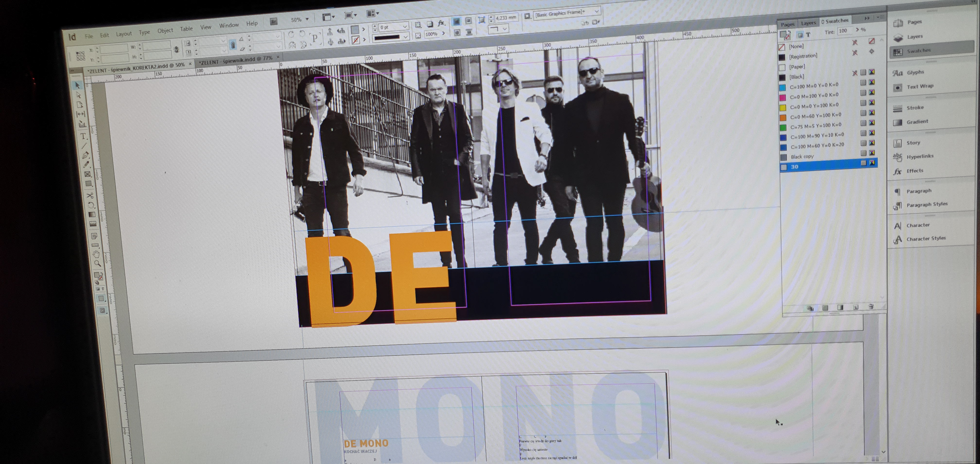980x464 pixels.
Task: Select the Hand tool
Action: pos(96,254)
